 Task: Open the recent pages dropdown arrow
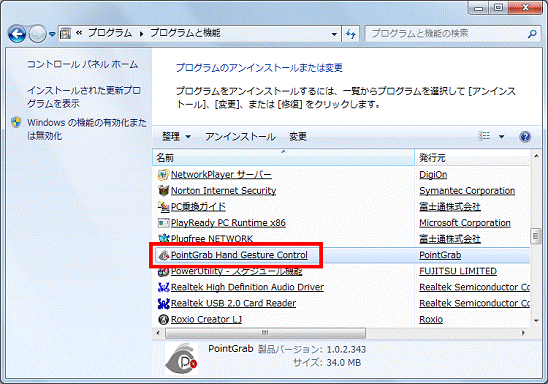tap(52, 34)
